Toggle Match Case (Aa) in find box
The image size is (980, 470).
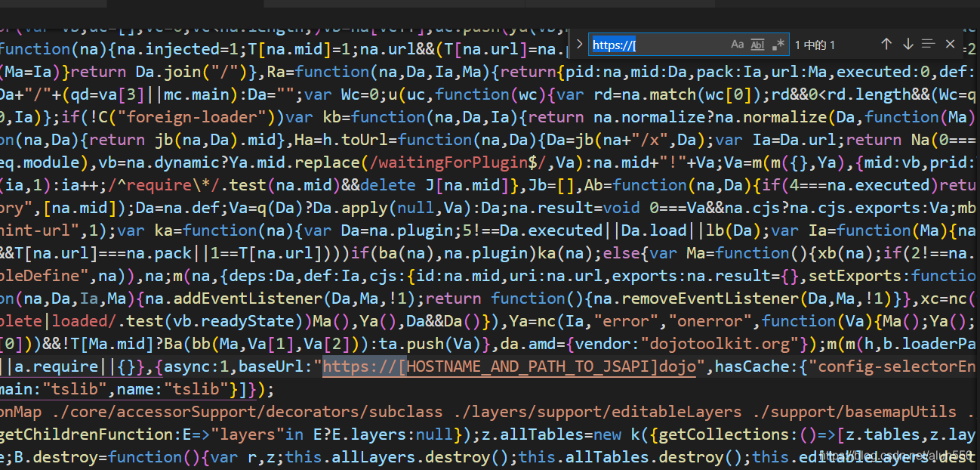pos(738,45)
